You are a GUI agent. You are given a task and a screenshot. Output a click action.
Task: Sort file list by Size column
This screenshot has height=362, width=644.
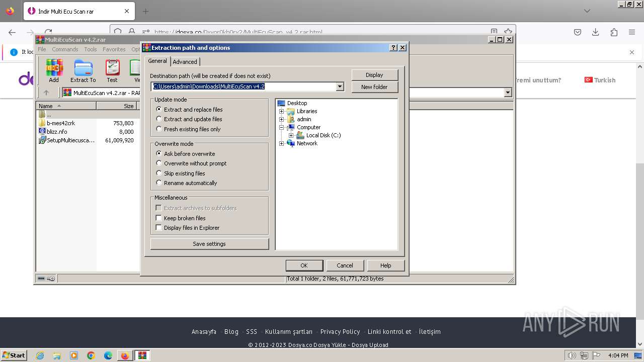pyautogui.click(x=116, y=106)
